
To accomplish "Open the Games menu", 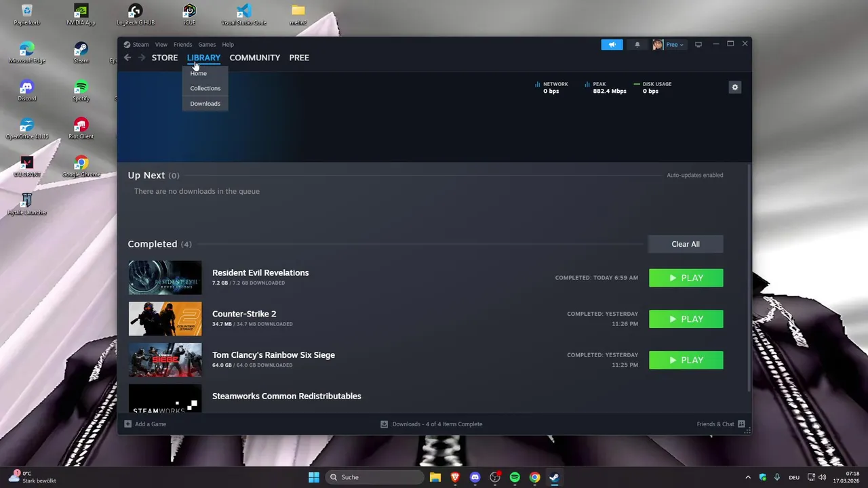I will (x=207, y=45).
